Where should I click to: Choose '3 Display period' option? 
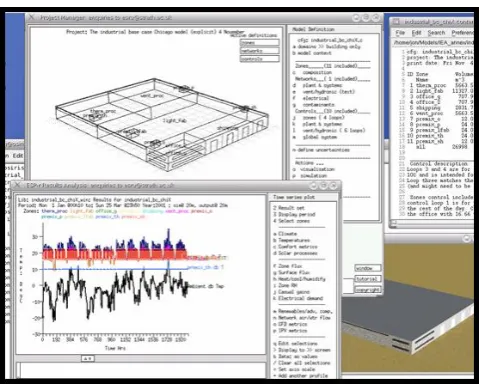pos(294,214)
